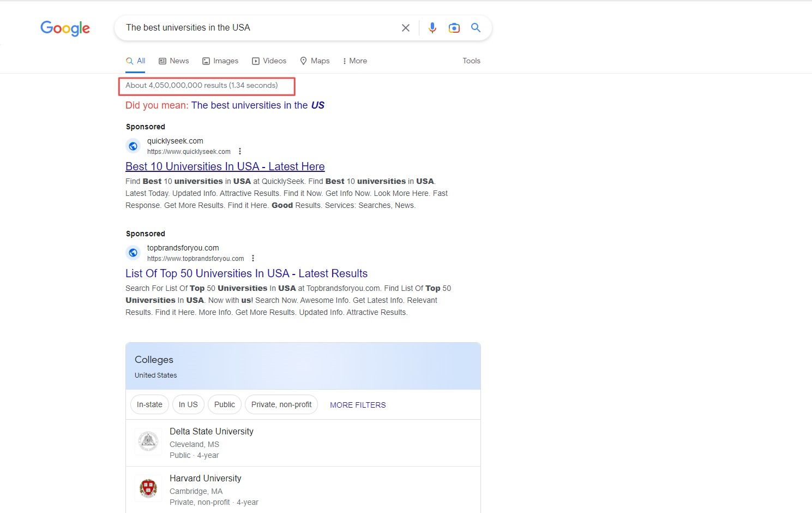Toggle the In US filter chip

(188, 404)
